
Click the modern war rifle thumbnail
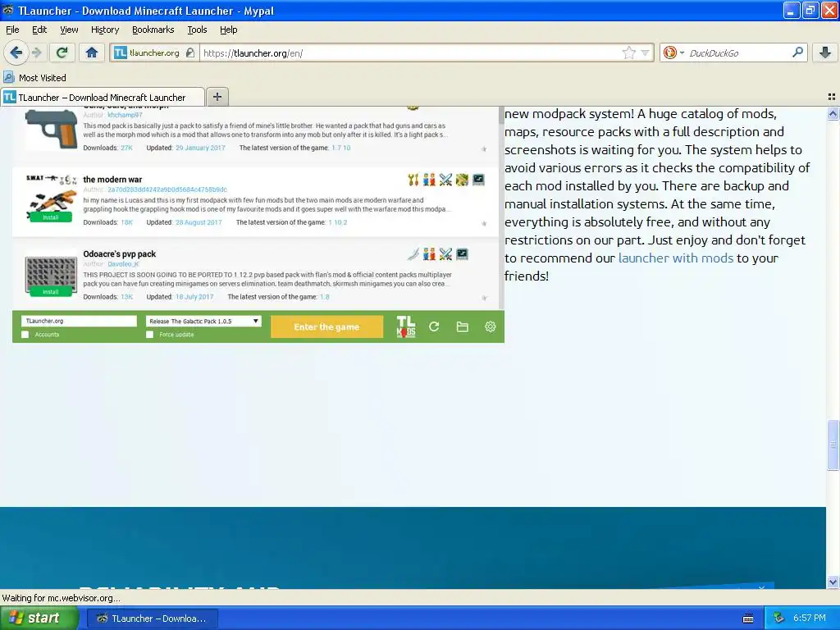tap(51, 197)
